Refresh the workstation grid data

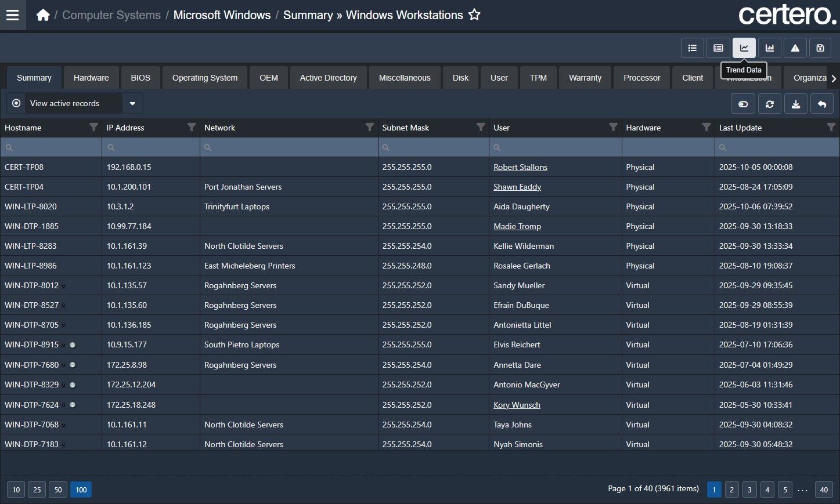tap(769, 104)
